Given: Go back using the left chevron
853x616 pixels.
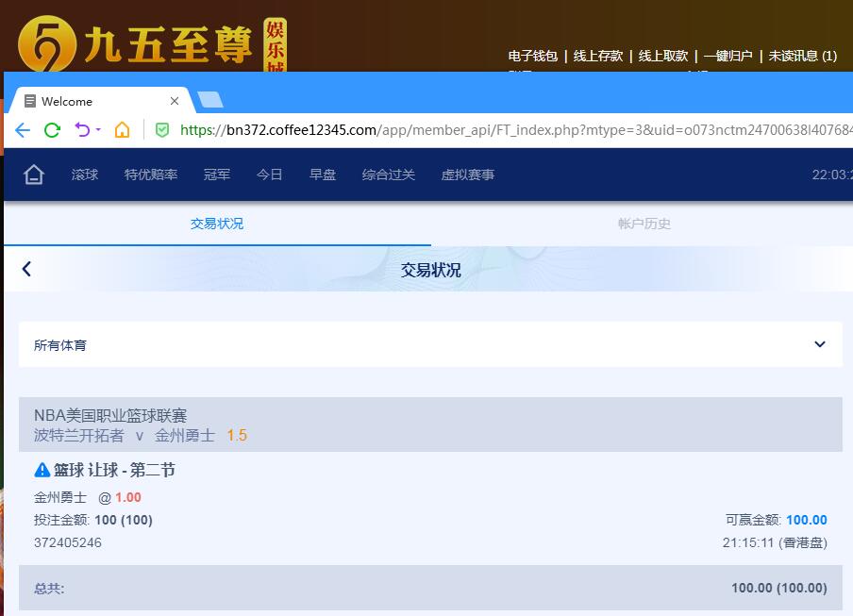Looking at the screenshot, I should pyautogui.click(x=26, y=269).
